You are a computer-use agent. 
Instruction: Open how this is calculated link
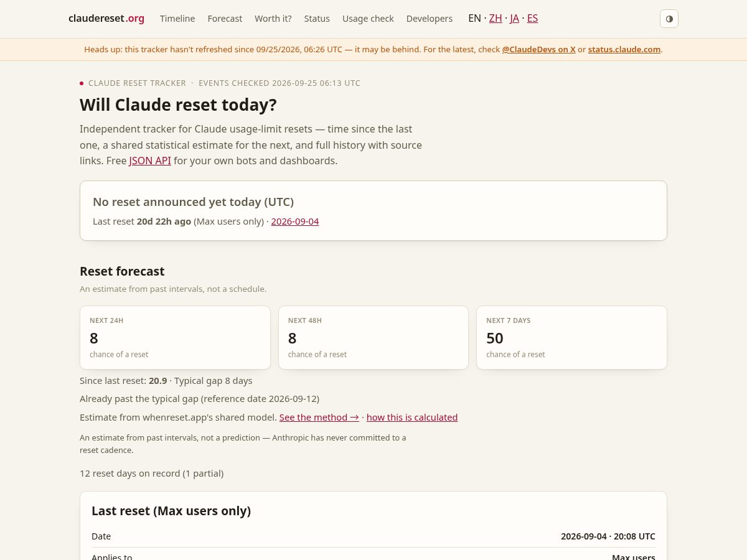[x=412, y=417]
